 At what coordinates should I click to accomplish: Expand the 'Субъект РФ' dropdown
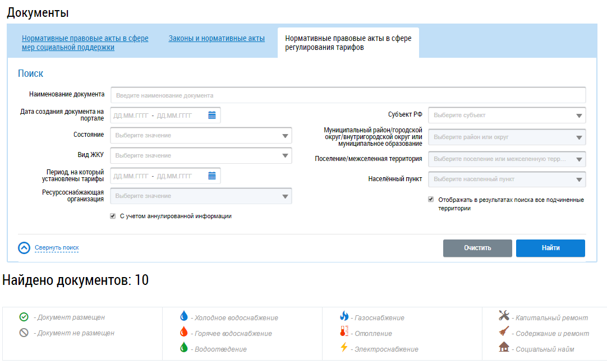click(x=507, y=115)
